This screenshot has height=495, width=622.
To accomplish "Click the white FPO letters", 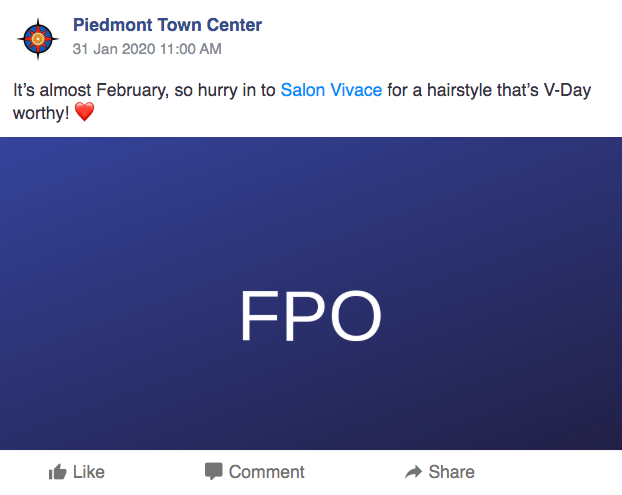I will 311,318.
